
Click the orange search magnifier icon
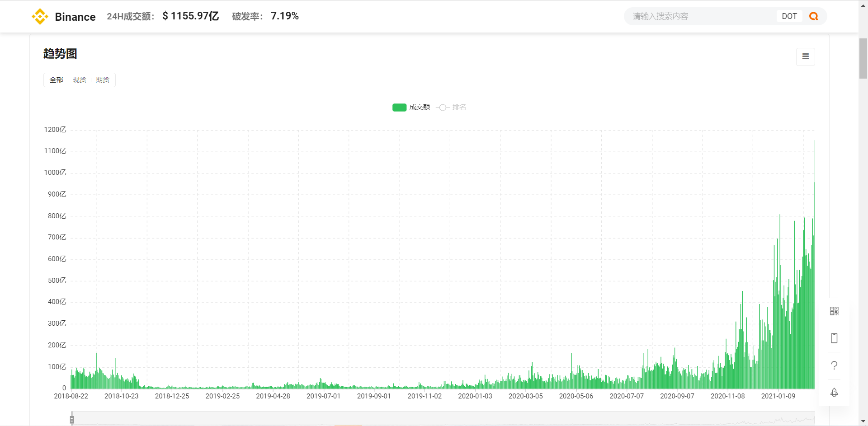pos(814,16)
